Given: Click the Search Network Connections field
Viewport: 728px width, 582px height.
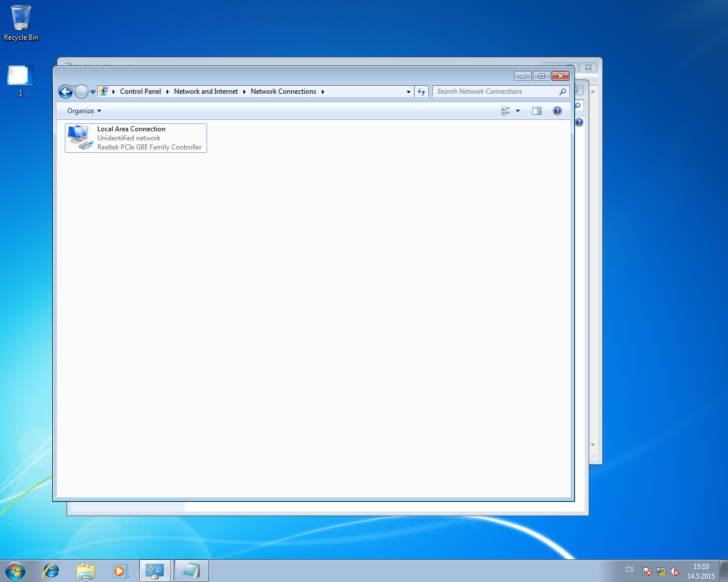Looking at the screenshot, I should [x=495, y=92].
